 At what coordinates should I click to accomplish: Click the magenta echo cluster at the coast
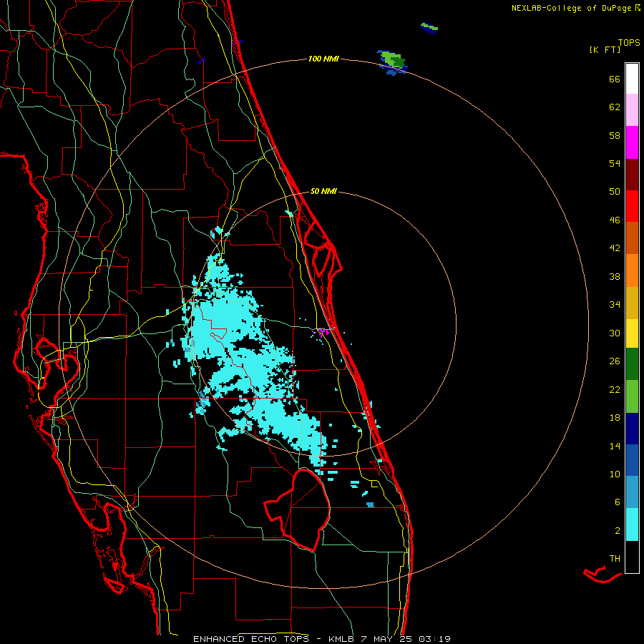tap(323, 331)
